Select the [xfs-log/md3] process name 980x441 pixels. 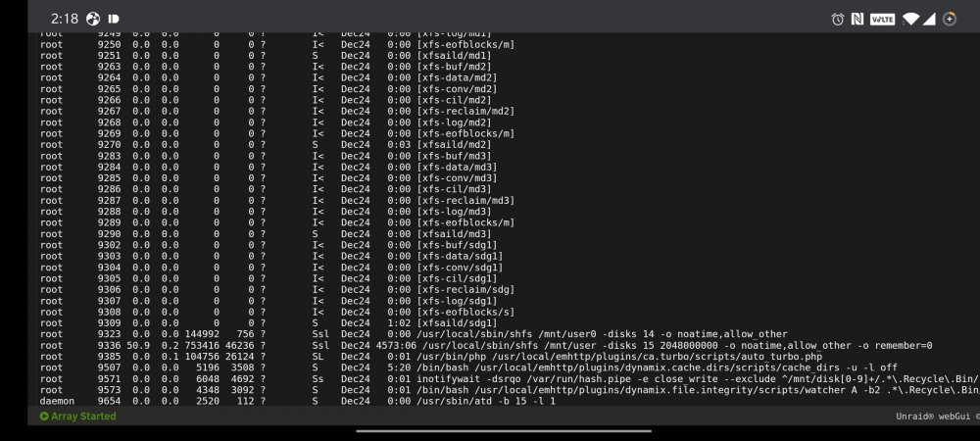[454, 212]
